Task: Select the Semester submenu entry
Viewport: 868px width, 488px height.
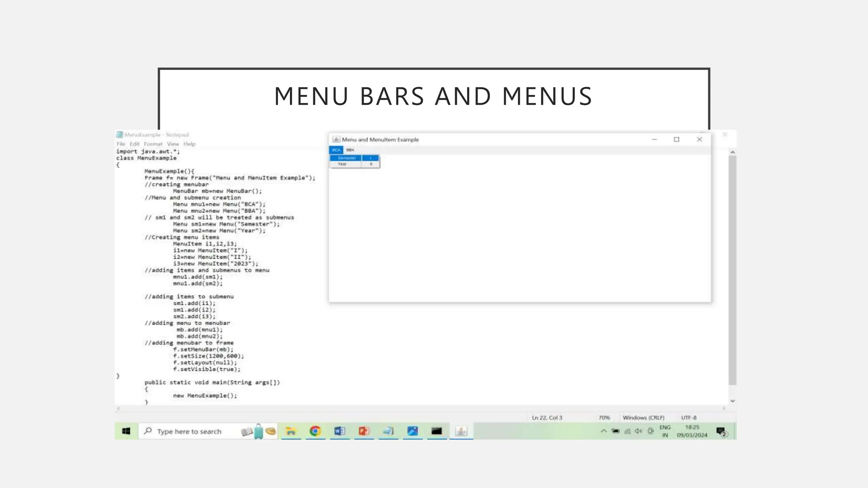Action: click(347, 158)
